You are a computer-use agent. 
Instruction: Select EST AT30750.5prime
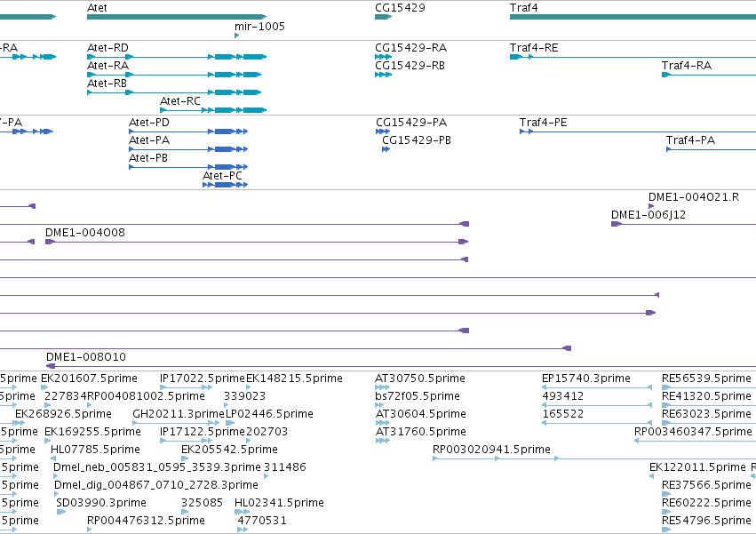(382, 387)
